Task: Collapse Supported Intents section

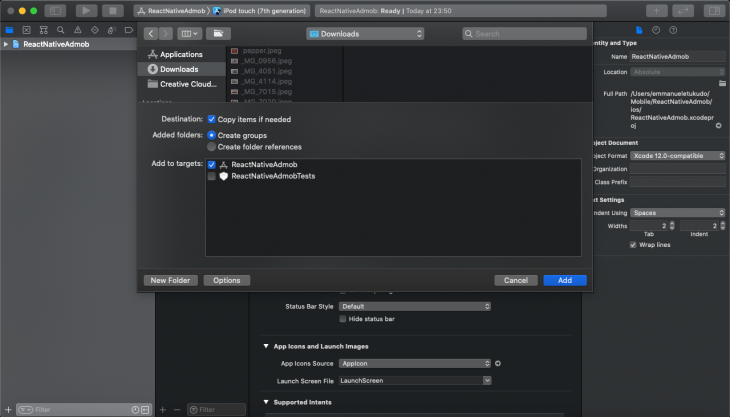Action: tap(266, 402)
